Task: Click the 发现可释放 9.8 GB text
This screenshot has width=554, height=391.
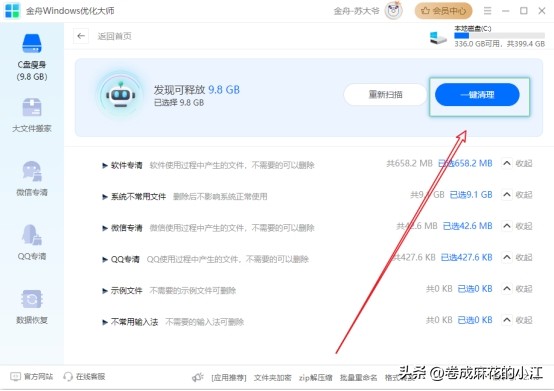Action: click(196, 90)
